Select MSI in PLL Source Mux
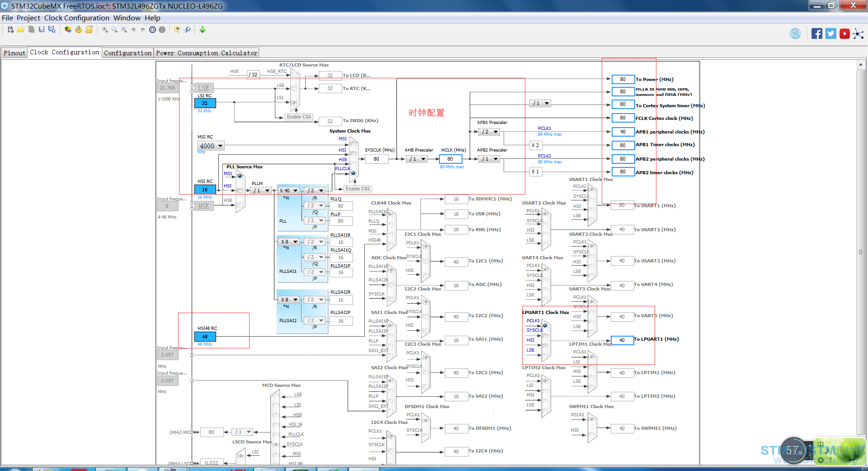Image resolution: width=868 pixels, height=471 pixels. (240, 176)
